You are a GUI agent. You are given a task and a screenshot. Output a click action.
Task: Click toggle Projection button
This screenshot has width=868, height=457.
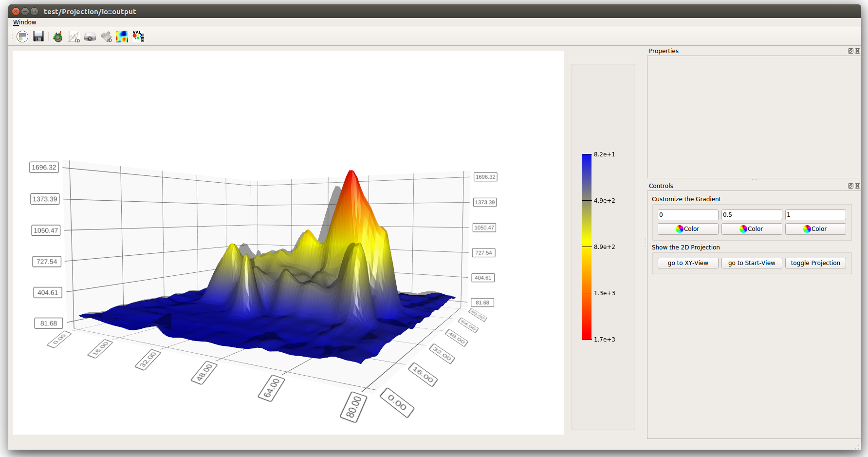pyautogui.click(x=815, y=263)
